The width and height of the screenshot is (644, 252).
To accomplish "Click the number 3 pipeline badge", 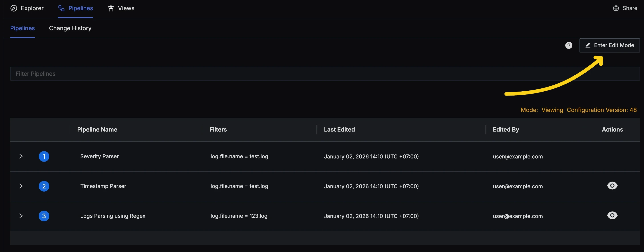I will [x=44, y=216].
